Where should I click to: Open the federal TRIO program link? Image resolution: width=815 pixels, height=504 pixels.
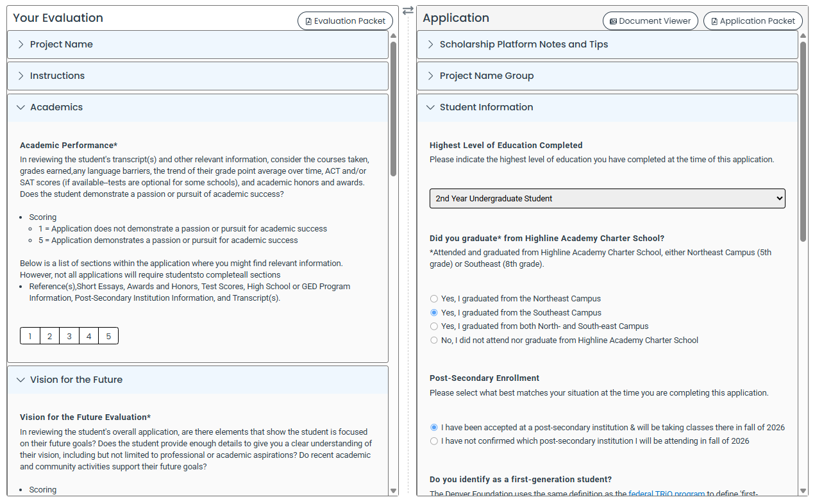click(667, 494)
